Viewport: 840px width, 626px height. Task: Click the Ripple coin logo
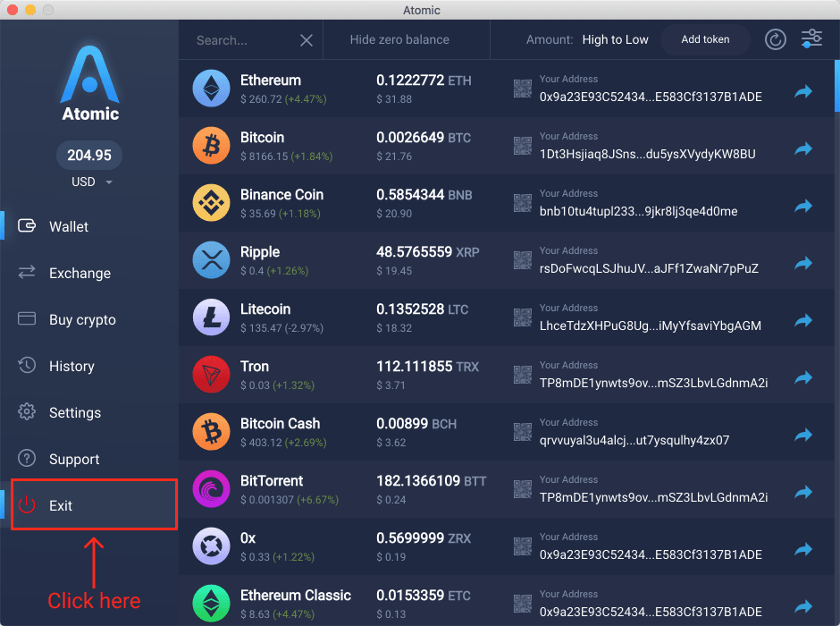tap(211, 260)
